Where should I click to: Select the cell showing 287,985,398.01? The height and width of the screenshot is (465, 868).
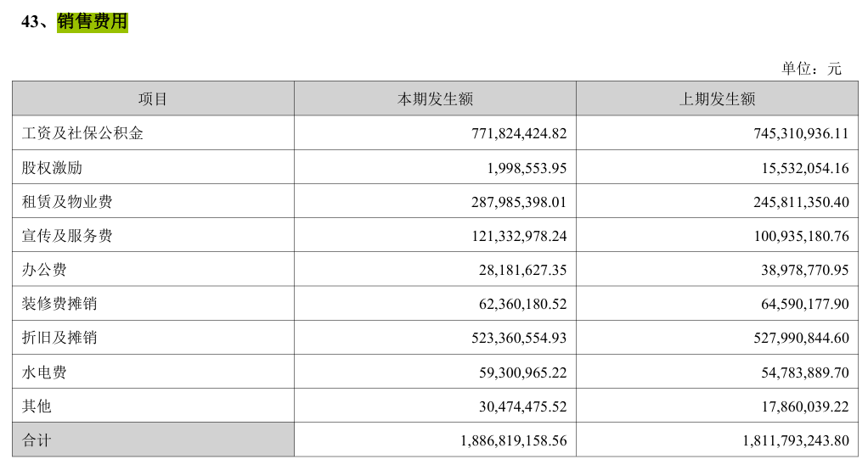tap(518, 202)
